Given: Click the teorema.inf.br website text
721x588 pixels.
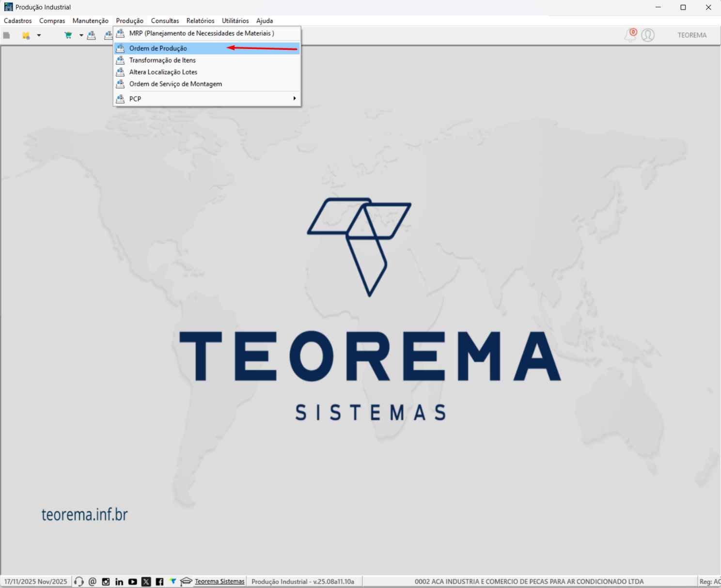Looking at the screenshot, I should tap(85, 514).
